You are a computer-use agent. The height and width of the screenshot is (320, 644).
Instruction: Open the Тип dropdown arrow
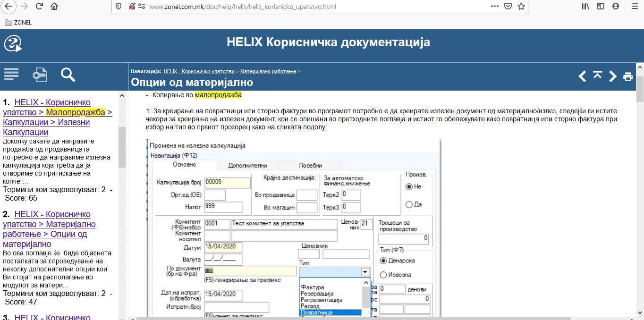(365, 272)
